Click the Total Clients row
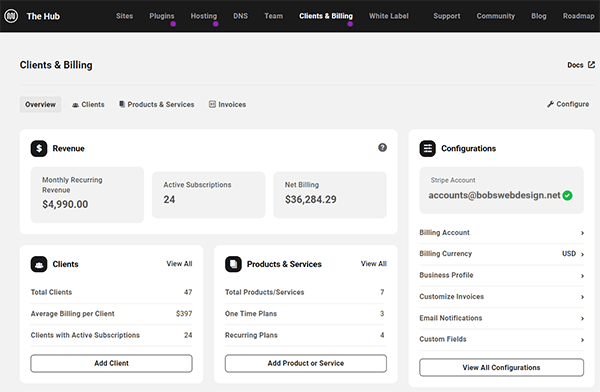600x392 pixels. 111,292
